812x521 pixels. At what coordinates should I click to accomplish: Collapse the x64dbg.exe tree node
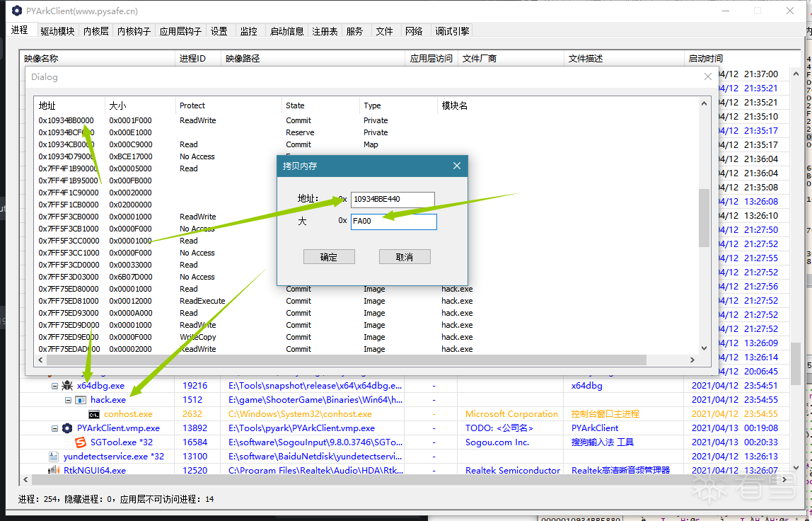(54, 386)
